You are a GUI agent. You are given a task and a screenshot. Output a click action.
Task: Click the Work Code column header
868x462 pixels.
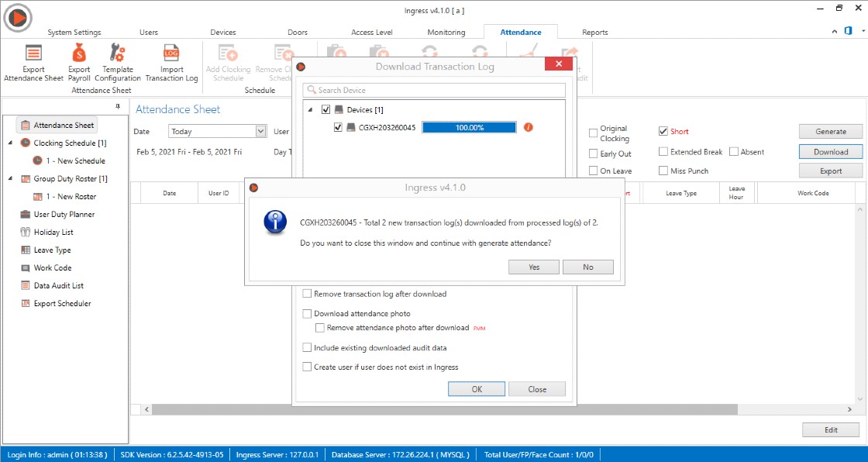(813, 193)
